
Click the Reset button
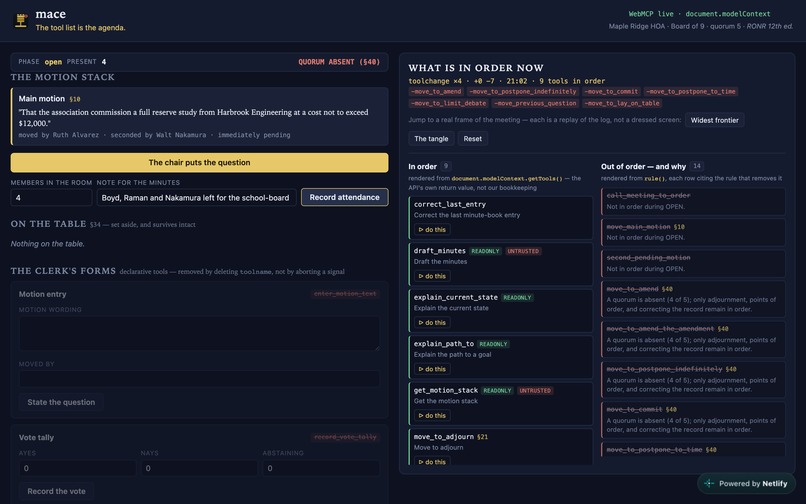pyautogui.click(x=472, y=139)
